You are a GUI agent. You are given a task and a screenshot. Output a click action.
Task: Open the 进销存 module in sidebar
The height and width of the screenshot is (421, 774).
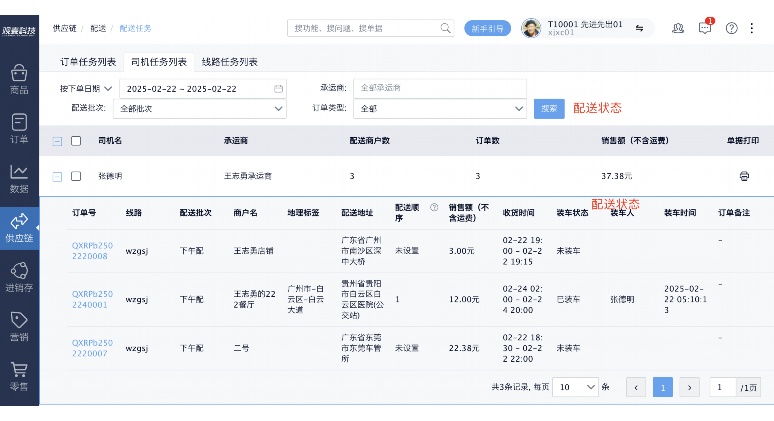(x=19, y=277)
